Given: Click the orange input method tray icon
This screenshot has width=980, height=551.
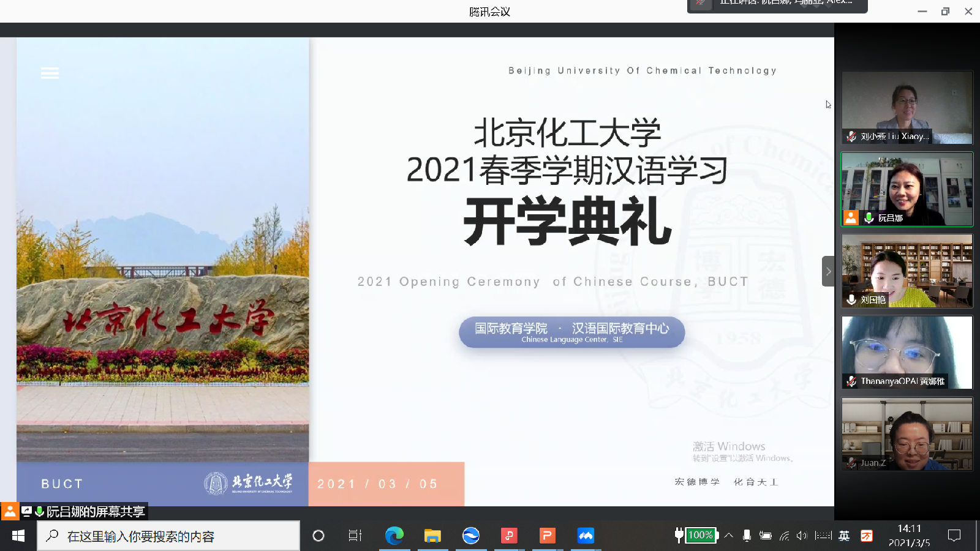Looking at the screenshot, I should pyautogui.click(x=866, y=536).
